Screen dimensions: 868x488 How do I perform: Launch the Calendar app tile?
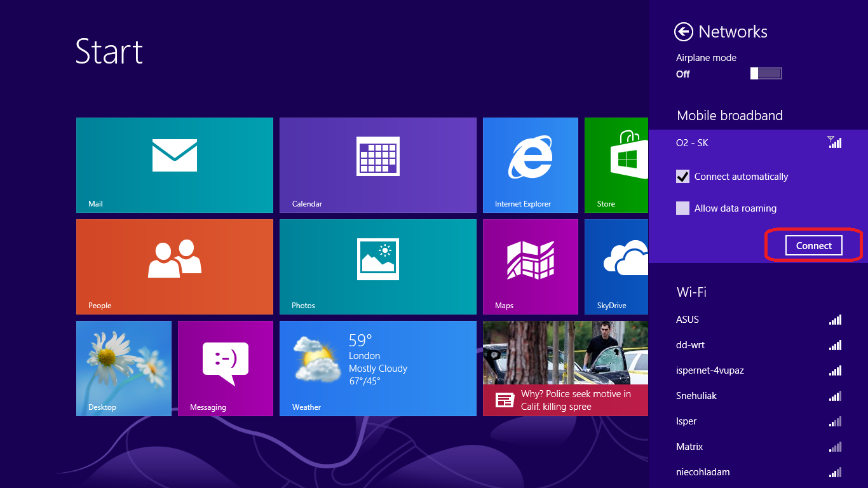point(377,165)
